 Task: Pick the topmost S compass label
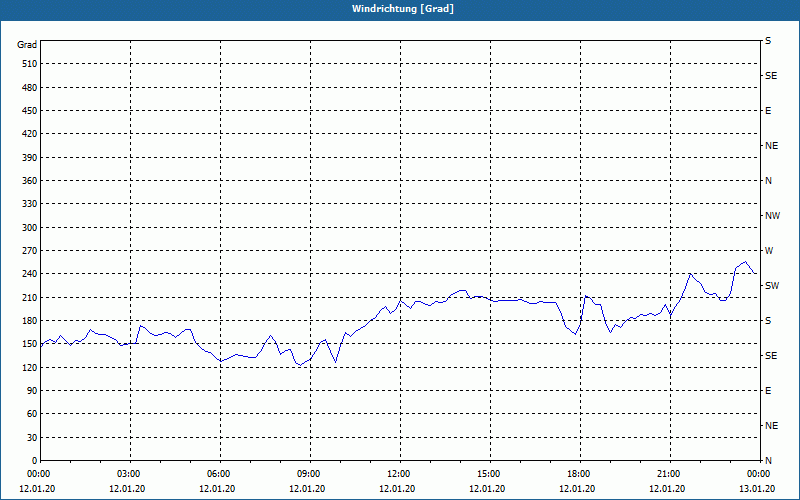(x=768, y=41)
